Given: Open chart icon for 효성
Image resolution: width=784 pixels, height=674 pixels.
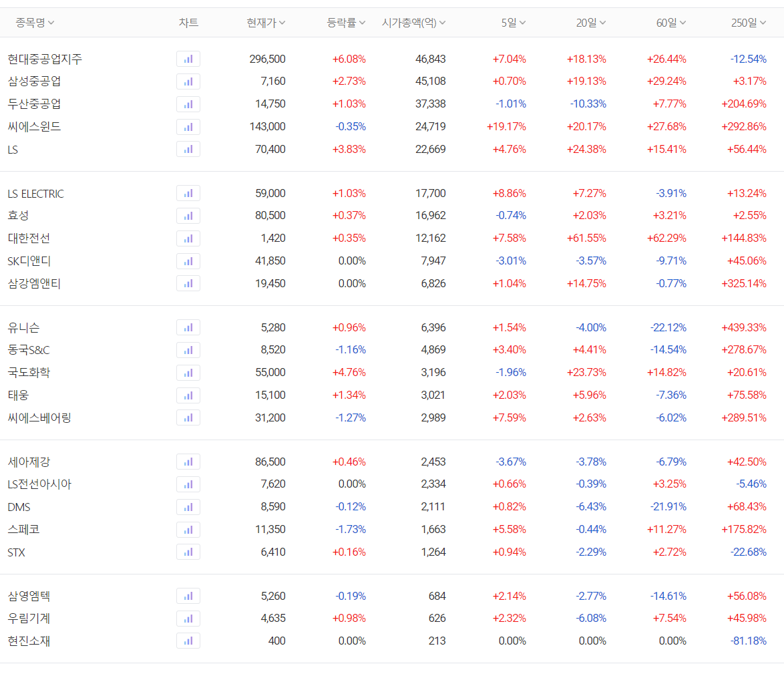Looking at the screenshot, I should click(x=188, y=216).
